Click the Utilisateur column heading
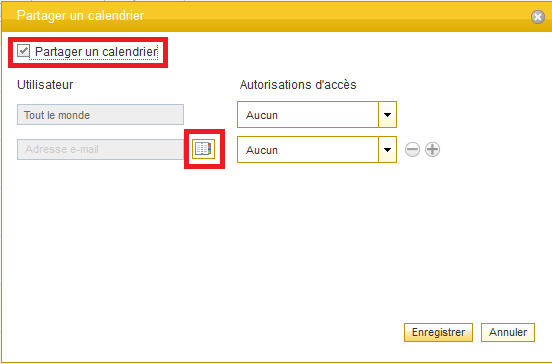This screenshot has height=364, width=552. click(x=45, y=85)
